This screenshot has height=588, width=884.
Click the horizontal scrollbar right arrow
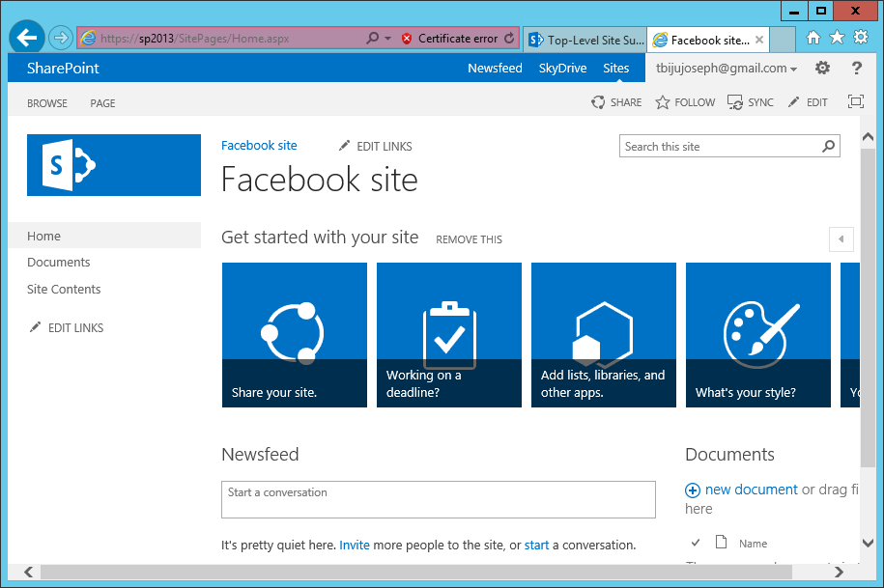[839, 573]
